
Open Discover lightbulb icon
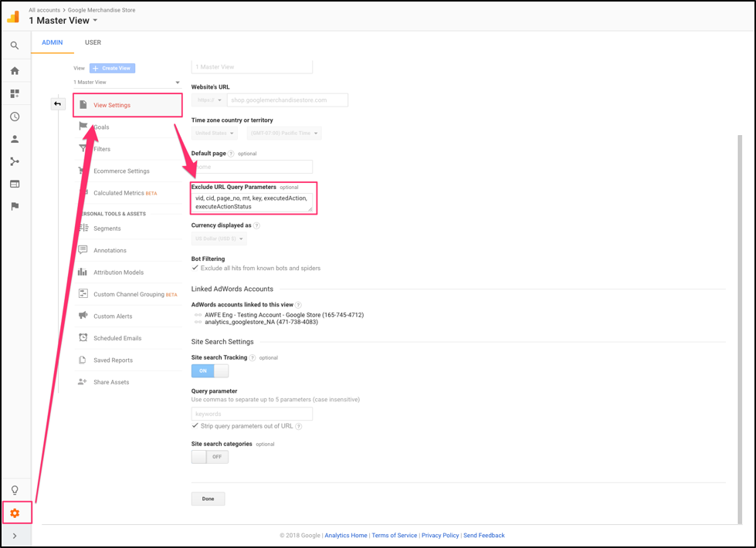click(15, 490)
